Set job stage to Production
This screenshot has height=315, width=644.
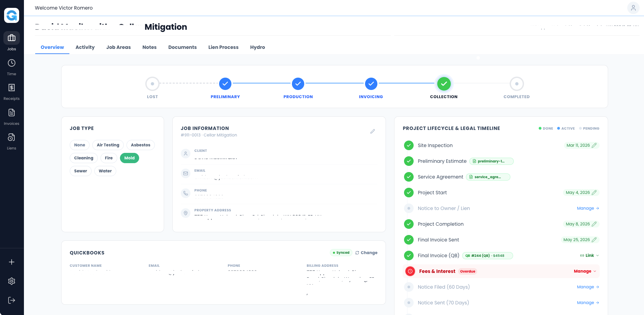(x=298, y=84)
